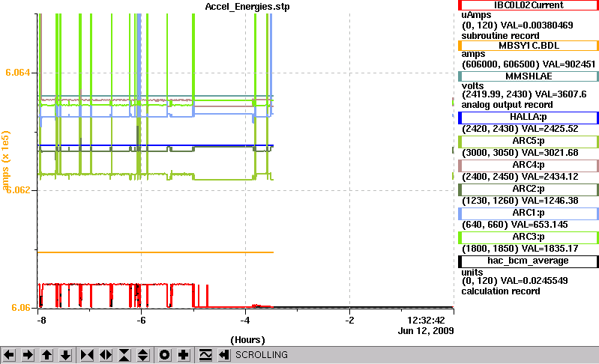Click the 6.06 y-axis tick label
The image size is (599, 364).
click(x=21, y=308)
